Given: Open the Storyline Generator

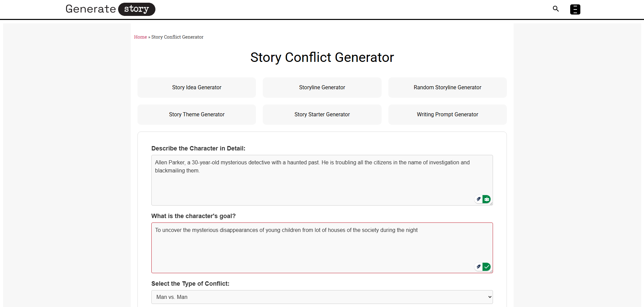Looking at the screenshot, I should tap(322, 87).
